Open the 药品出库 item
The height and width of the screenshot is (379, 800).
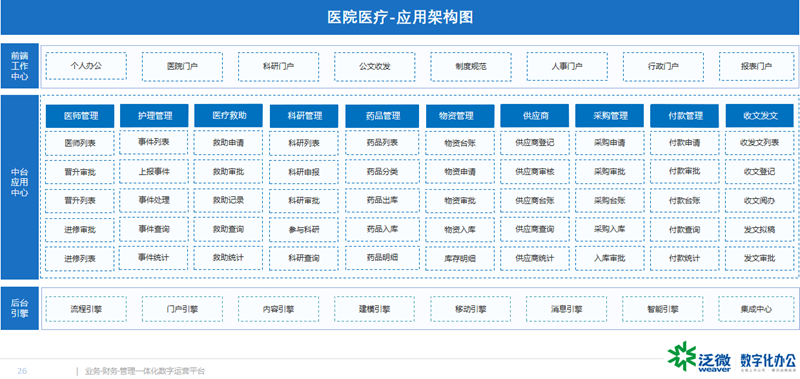382,200
